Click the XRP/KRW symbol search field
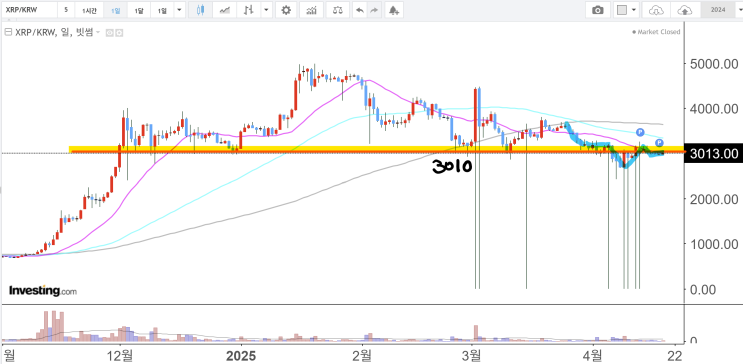The width and height of the screenshot is (743, 364). (x=29, y=9)
